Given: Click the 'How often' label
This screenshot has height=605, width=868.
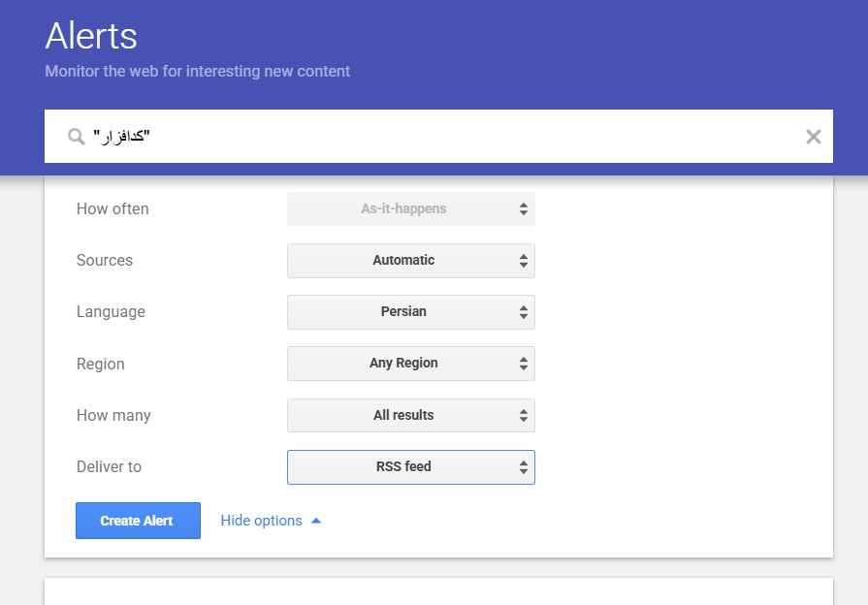Looking at the screenshot, I should tap(113, 208).
